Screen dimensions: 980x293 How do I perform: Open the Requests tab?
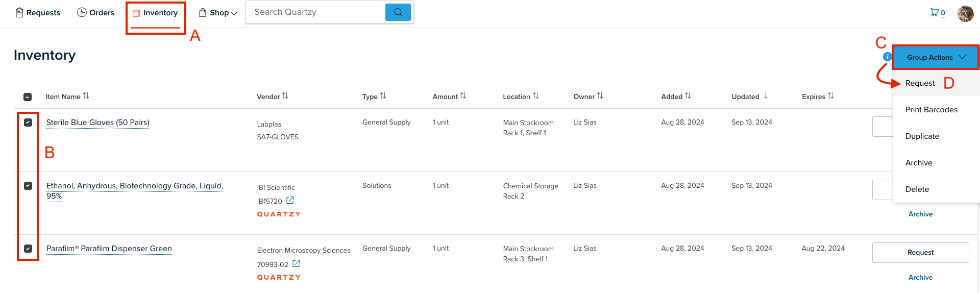pyautogui.click(x=38, y=13)
